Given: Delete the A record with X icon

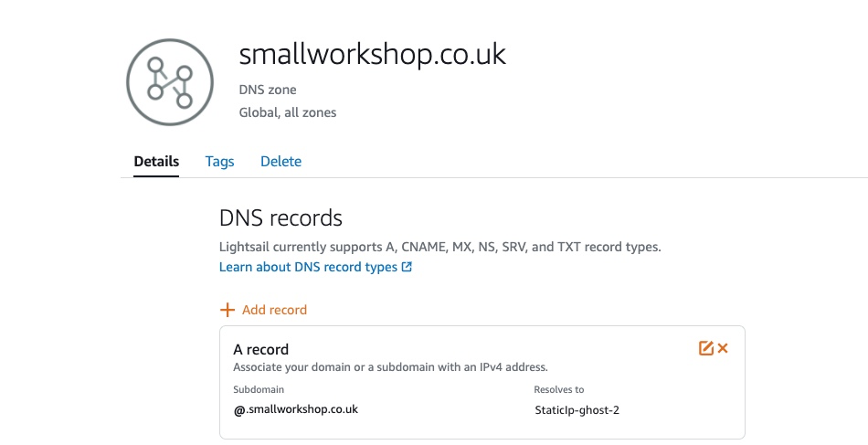Looking at the screenshot, I should coord(723,348).
